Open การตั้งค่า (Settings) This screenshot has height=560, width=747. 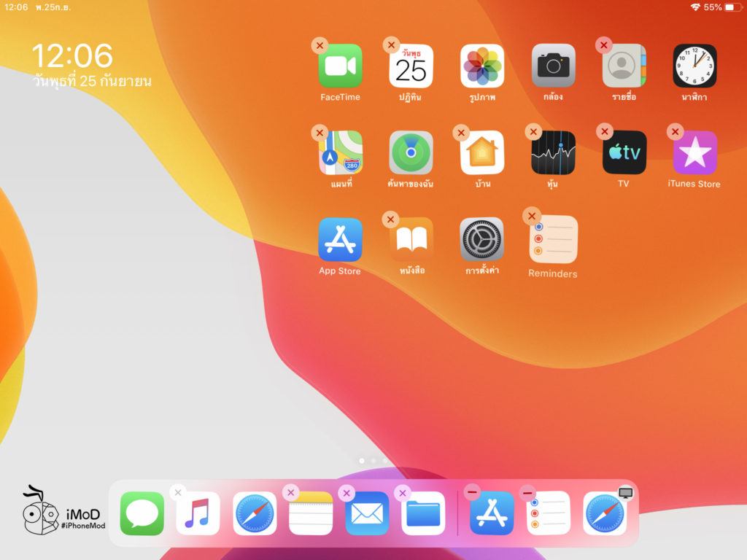point(481,242)
